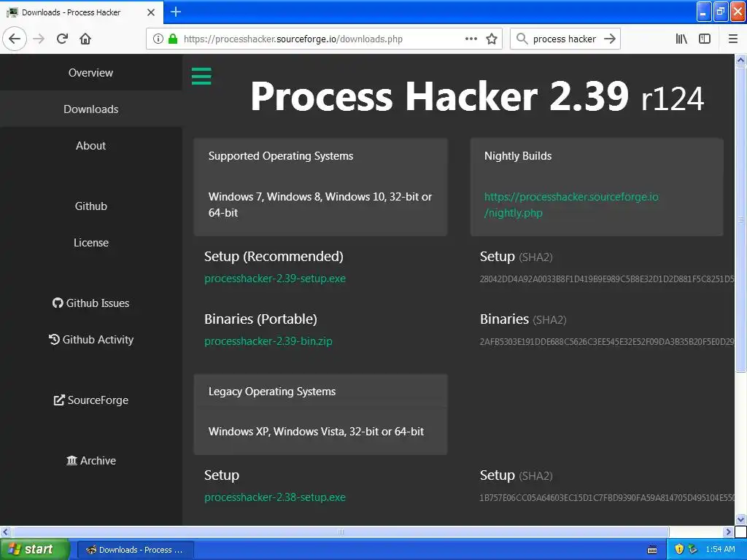Image resolution: width=747 pixels, height=560 pixels.
Task: Open the Archive sidebar link
Action: point(90,461)
